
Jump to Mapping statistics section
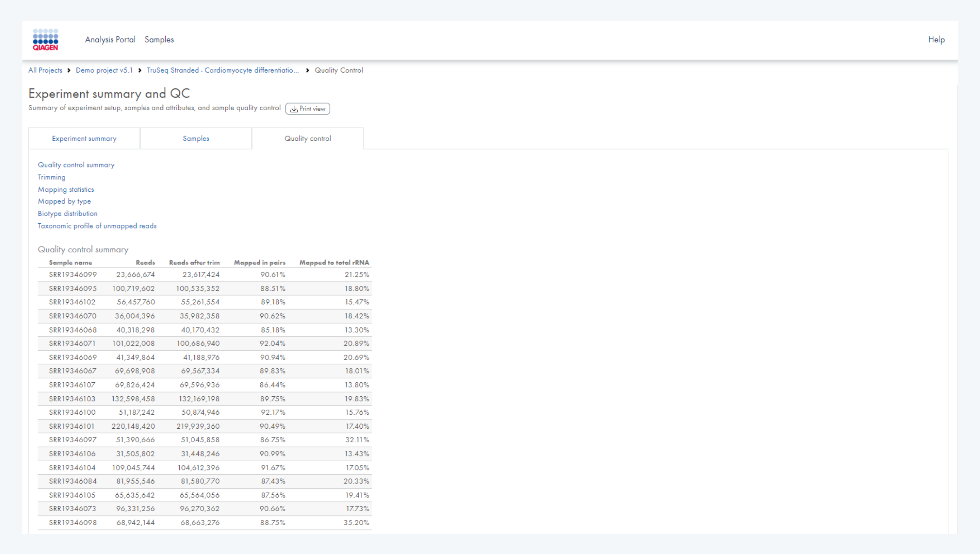pyautogui.click(x=66, y=190)
